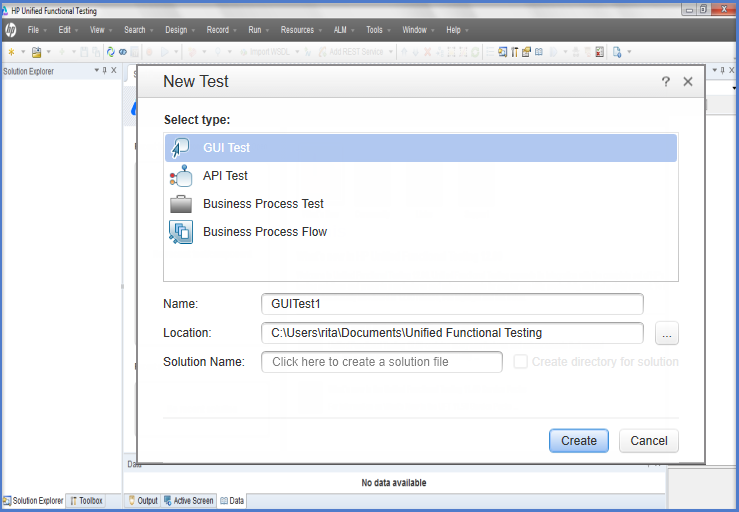Expand dropdown arrow beside Run play icon
Screen dimensions: 739x512
pyautogui.click(x=177, y=52)
